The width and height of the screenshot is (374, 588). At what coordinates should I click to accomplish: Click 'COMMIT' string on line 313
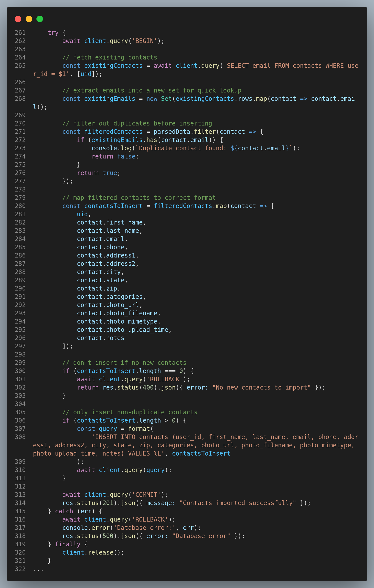[146, 495]
